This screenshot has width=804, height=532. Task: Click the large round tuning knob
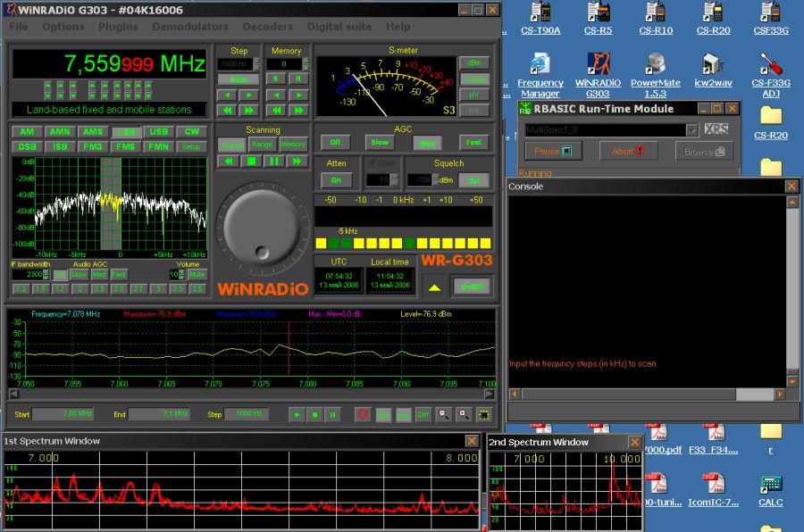(x=262, y=228)
